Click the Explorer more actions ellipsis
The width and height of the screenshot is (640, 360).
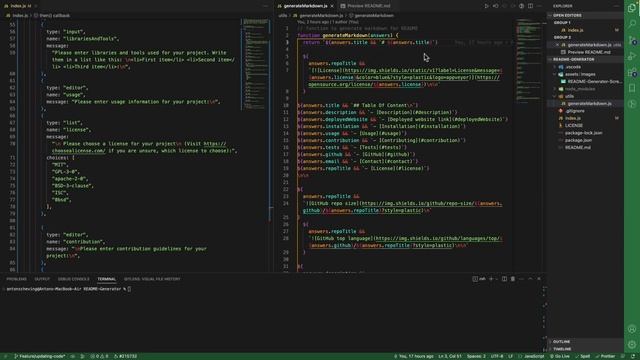click(616, 6)
